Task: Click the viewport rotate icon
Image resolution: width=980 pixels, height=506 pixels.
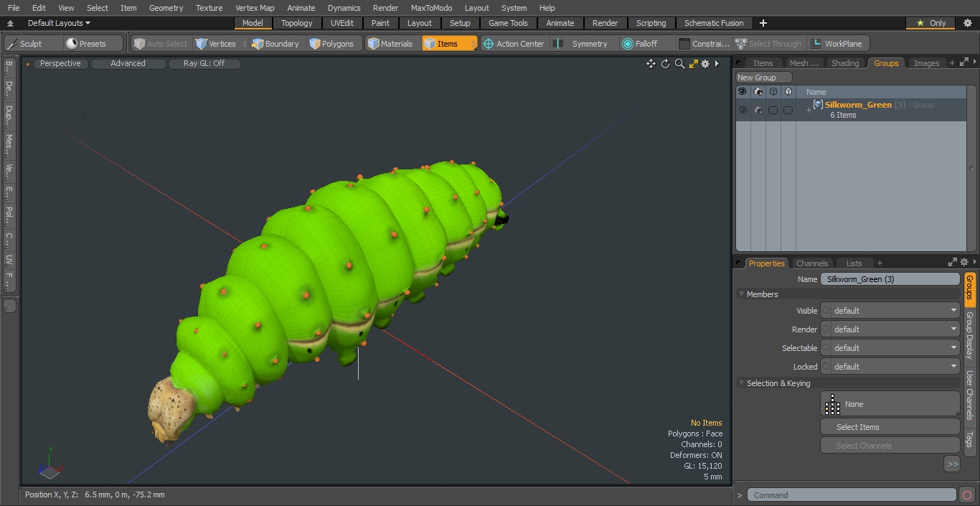Action: tap(665, 64)
